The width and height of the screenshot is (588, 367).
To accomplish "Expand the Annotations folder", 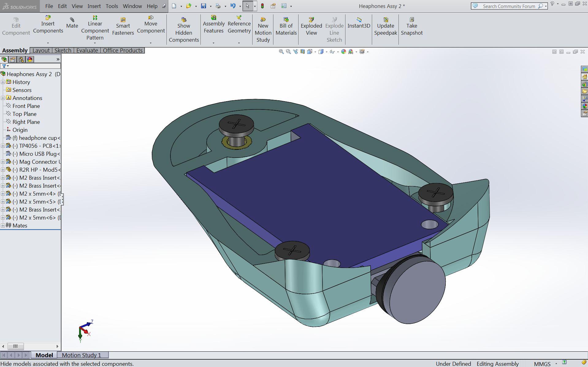I will tap(3, 98).
